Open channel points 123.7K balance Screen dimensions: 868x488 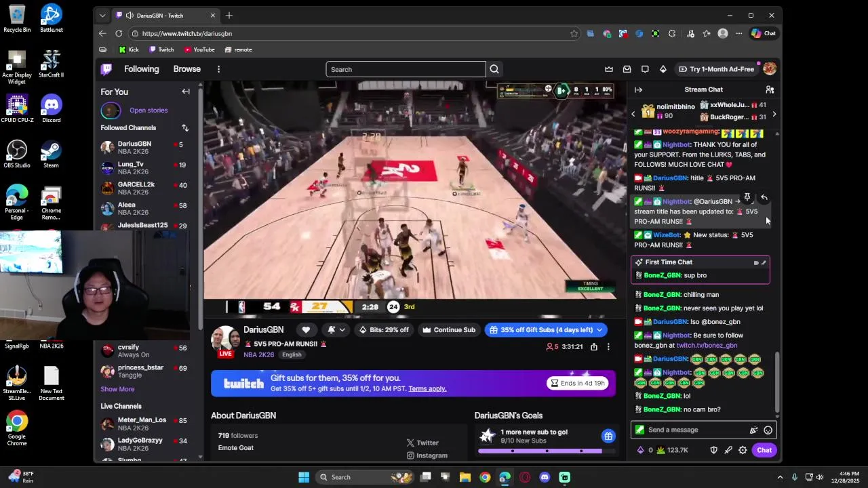(672, 450)
